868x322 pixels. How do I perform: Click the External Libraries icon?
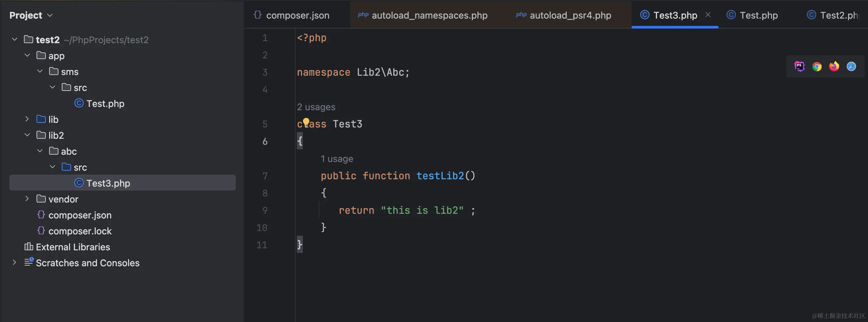coord(28,247)
